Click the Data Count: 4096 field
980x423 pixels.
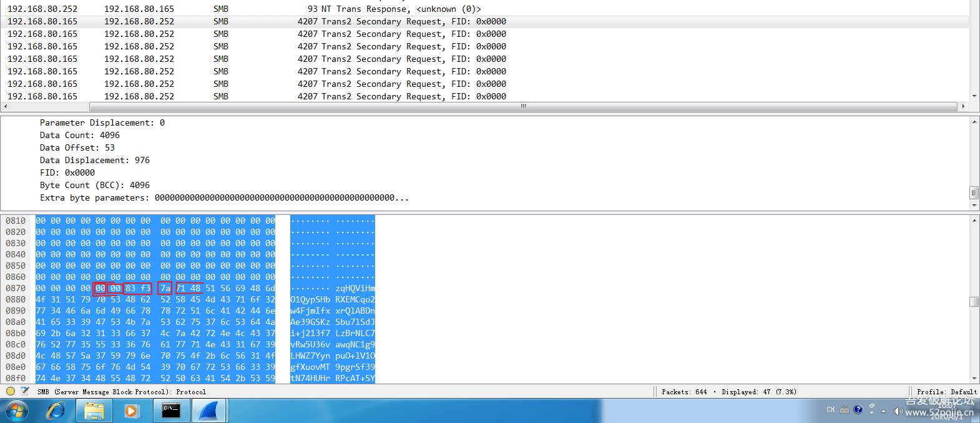(x=80, y=135)
